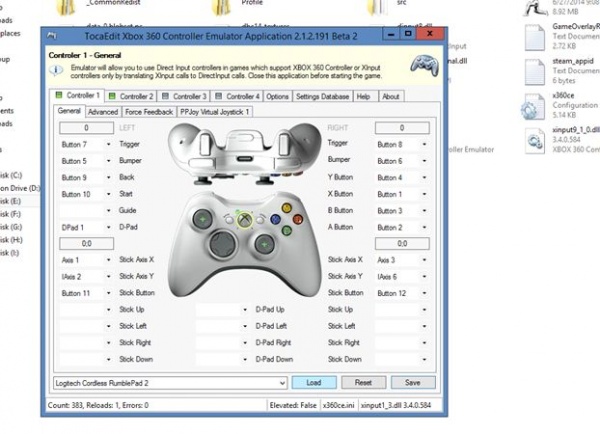This screenshot has width=600, height=434.
Task: Click the green status square on Controller 1 tab
Action: coord(59,95)
